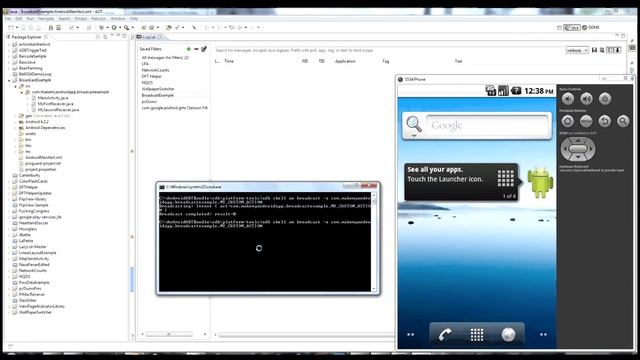The width and height of the screenshot is (640, 360).
Task: Switch to the LogCat tab
Action: coord(149,37)
